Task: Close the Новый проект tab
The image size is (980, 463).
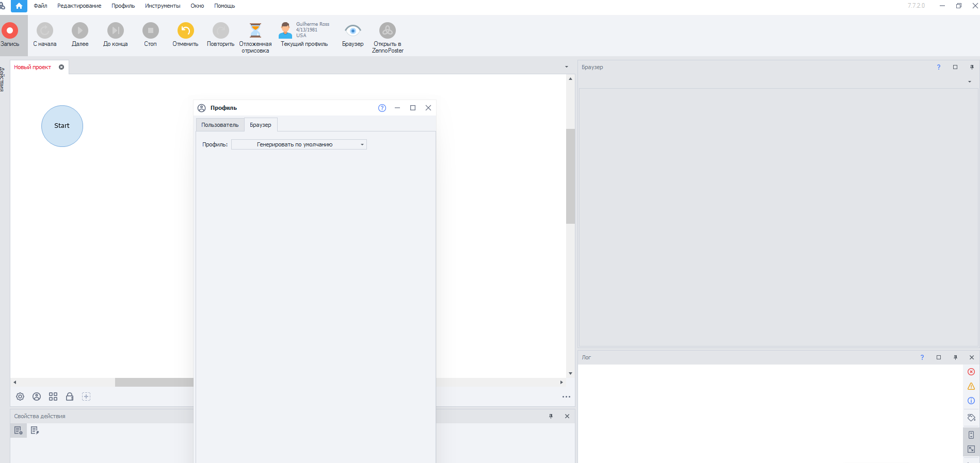Action: [61, 67]
